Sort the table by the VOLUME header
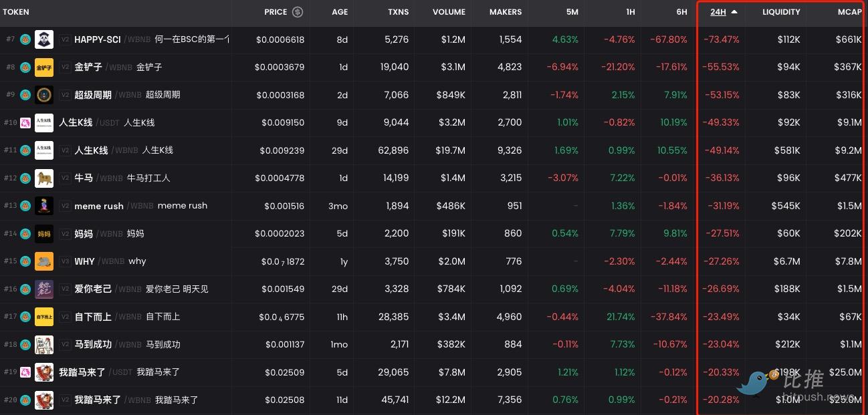This screenshot has width=868, height=415. (449, 12)
